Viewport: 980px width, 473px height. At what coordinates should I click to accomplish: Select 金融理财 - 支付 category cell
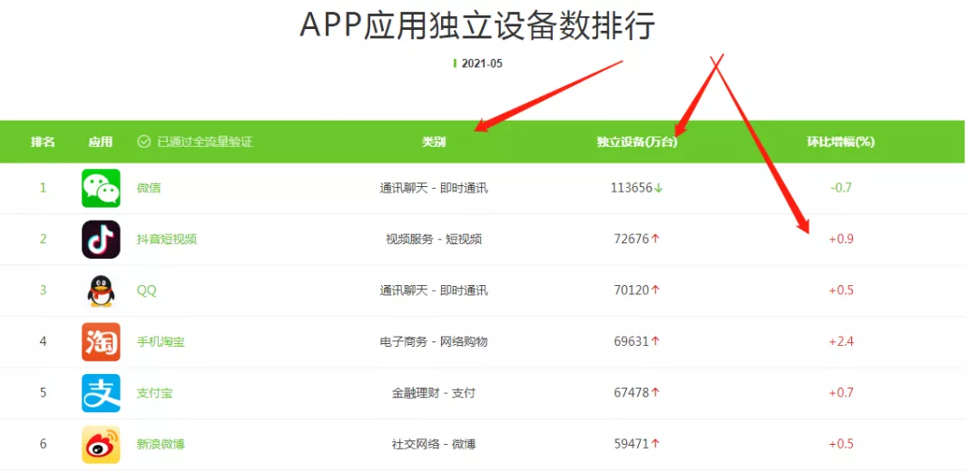[434, 393]
